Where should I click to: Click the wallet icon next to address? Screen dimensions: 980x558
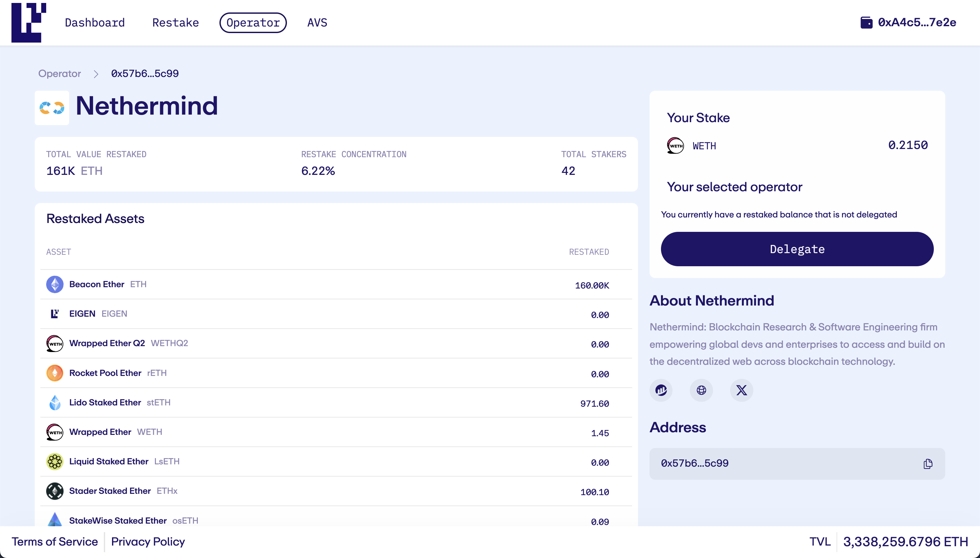(866, 23)
